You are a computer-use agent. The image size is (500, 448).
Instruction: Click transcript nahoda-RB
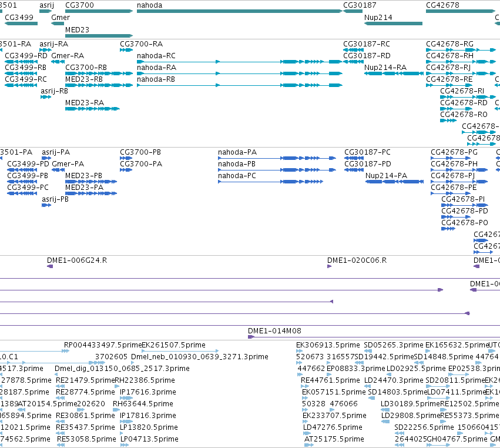(240, 85)
